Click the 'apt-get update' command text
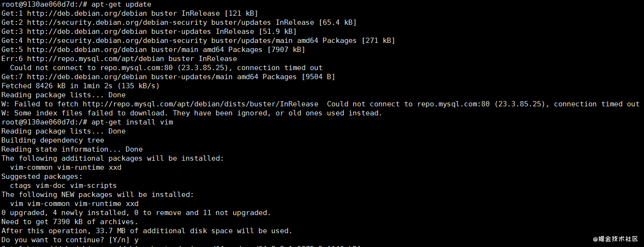The width and height of the screenshot is (644, 247). (x=121, y=5)
